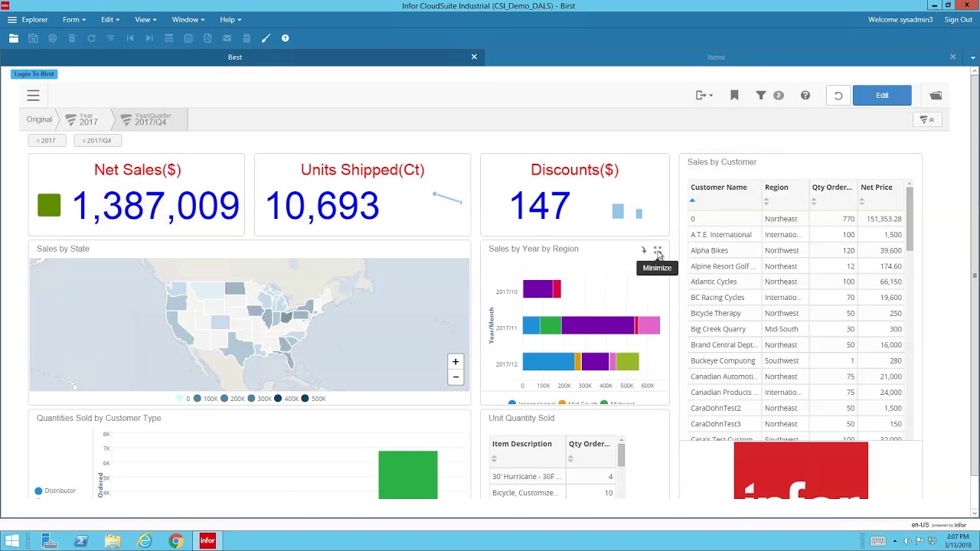The width and height of the screenshot is (980, 551).
Task: Select the Big Creek Quarry customer row
Action: (796, 329)
